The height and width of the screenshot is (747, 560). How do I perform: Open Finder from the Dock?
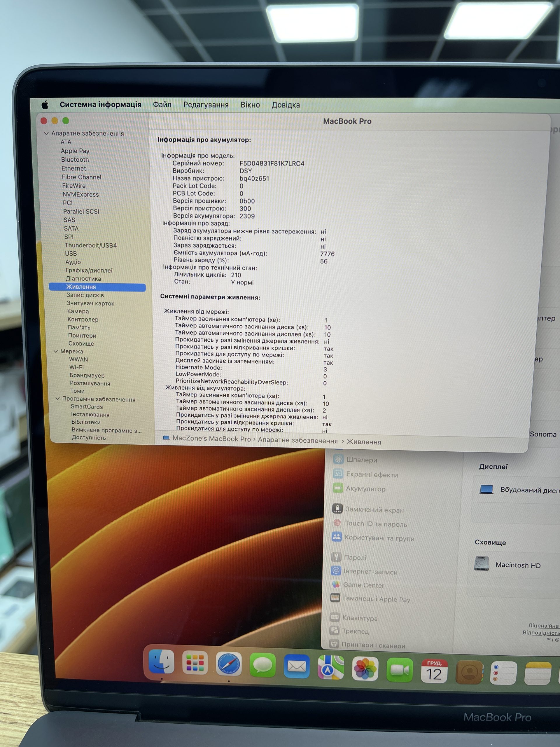pyautogui.click(x=161, y=661)
